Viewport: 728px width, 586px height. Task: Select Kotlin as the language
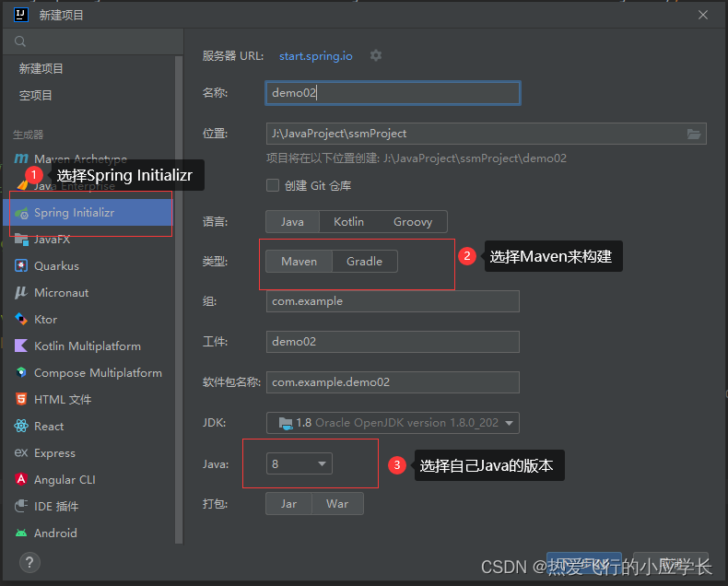point(348,222)
